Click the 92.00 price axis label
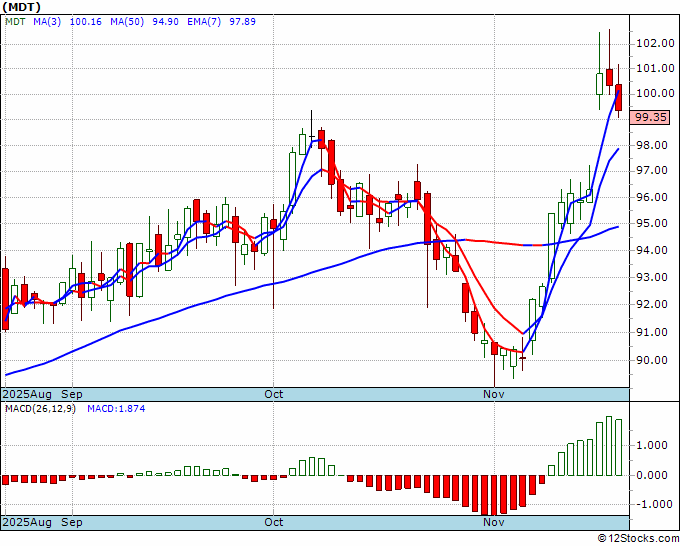 (x=652, y=304)
